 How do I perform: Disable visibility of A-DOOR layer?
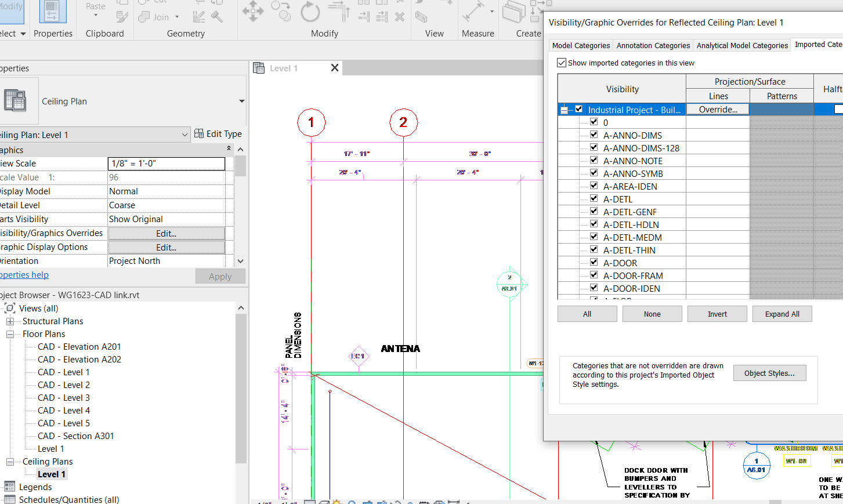click(x=594, y=262)
